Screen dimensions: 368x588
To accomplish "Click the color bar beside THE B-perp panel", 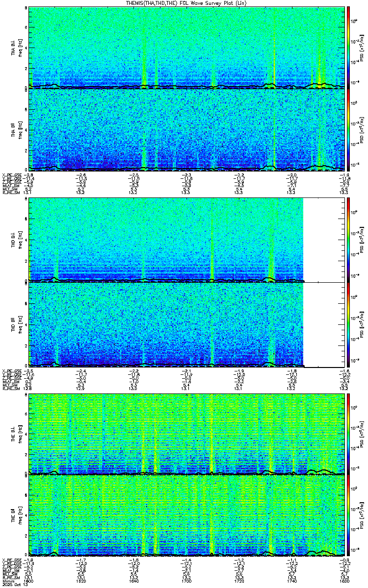I will click(x=348, y=434).
